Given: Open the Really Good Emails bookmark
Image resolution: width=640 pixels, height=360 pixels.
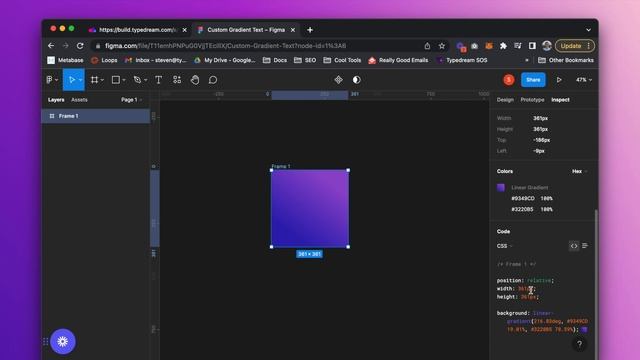Looking at the screenshot, I should click(x=398, y=60).
